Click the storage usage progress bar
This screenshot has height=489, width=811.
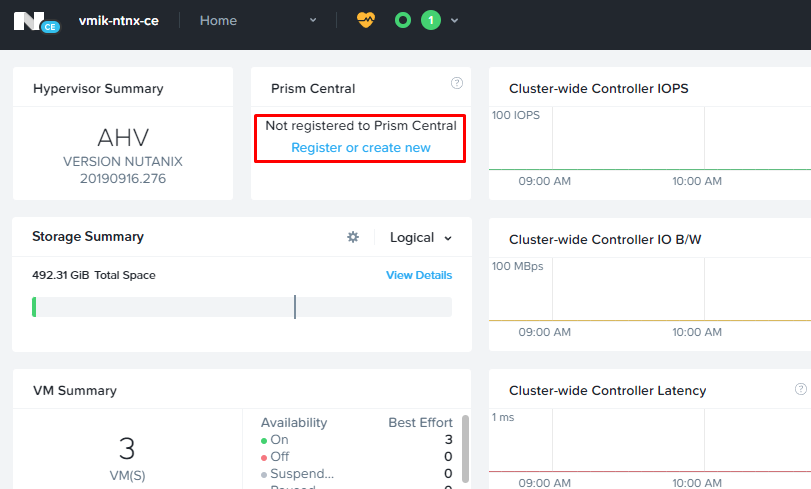[242, 307]
